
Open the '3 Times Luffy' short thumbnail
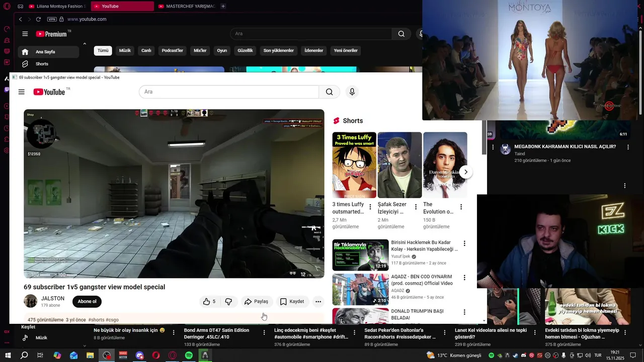click(x=354, y=165)
